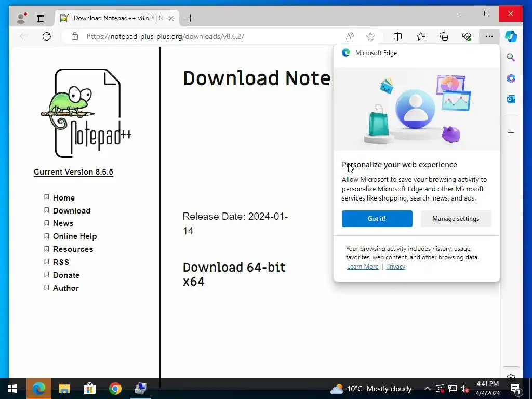Refresh the page
Viewport: 532px width, 399px height.
coord(47,36)
